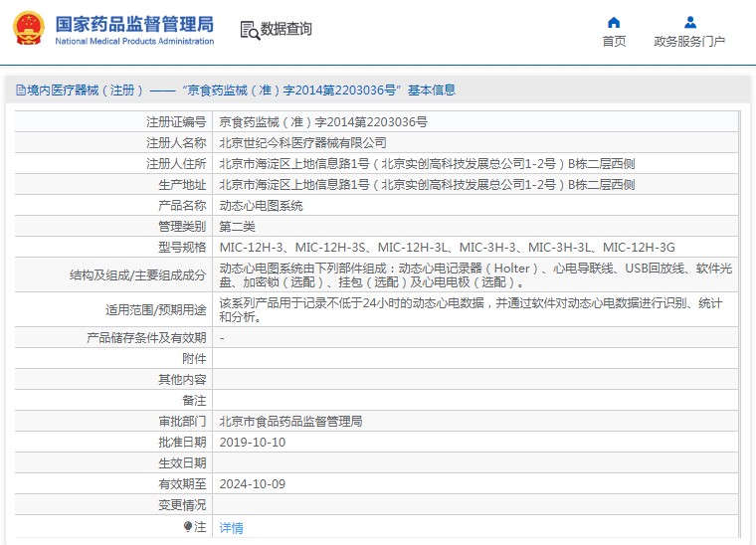Viewport: 756px width, 545px height.
Task: Click the 第二类 management category value
Action: (x=237, y=227)
